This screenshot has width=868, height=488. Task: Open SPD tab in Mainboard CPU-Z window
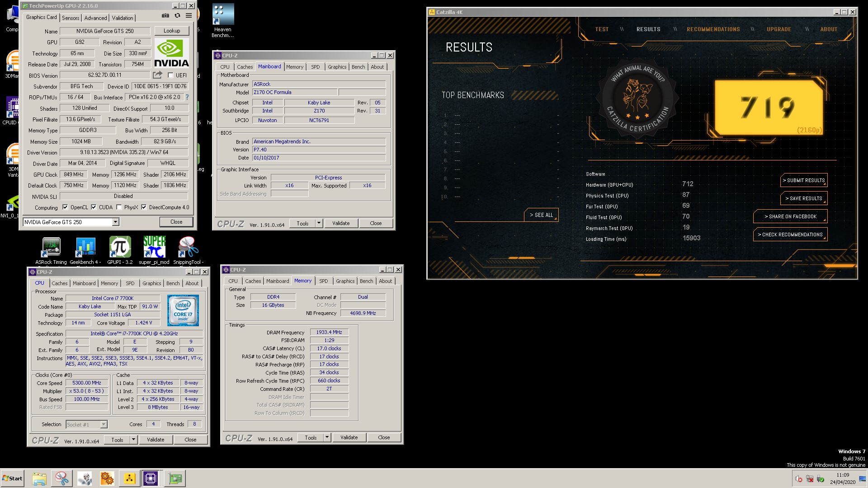pyautogui.click(x=316, y=67)
